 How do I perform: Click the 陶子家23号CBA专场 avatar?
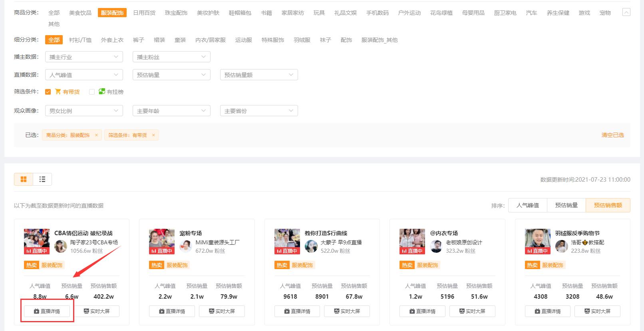pyautogui.click(x=61, y=246)
